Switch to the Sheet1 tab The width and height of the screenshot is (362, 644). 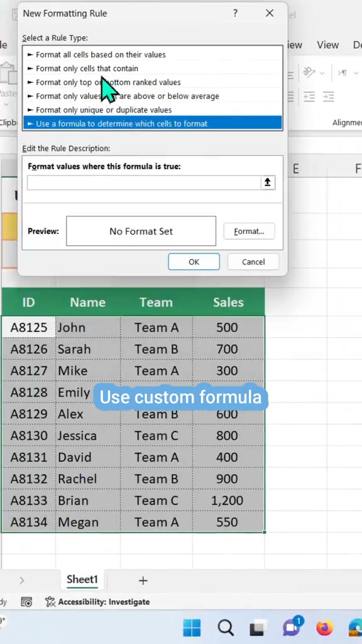82,579
